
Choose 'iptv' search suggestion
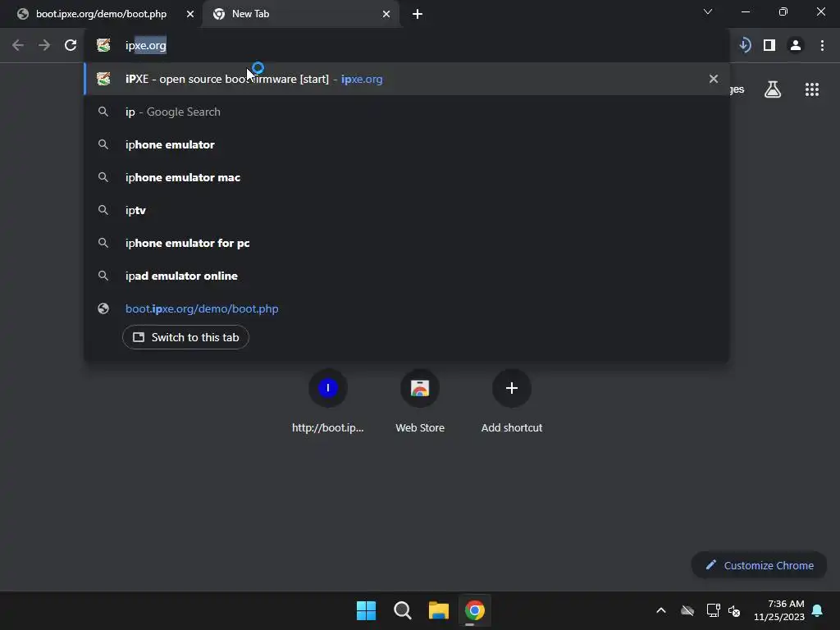pyautogui.click(x=407, y=210)
